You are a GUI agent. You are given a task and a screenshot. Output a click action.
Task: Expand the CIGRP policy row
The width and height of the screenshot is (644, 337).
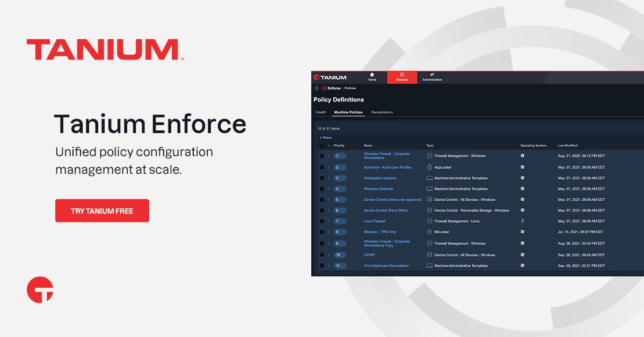(328, 254)
